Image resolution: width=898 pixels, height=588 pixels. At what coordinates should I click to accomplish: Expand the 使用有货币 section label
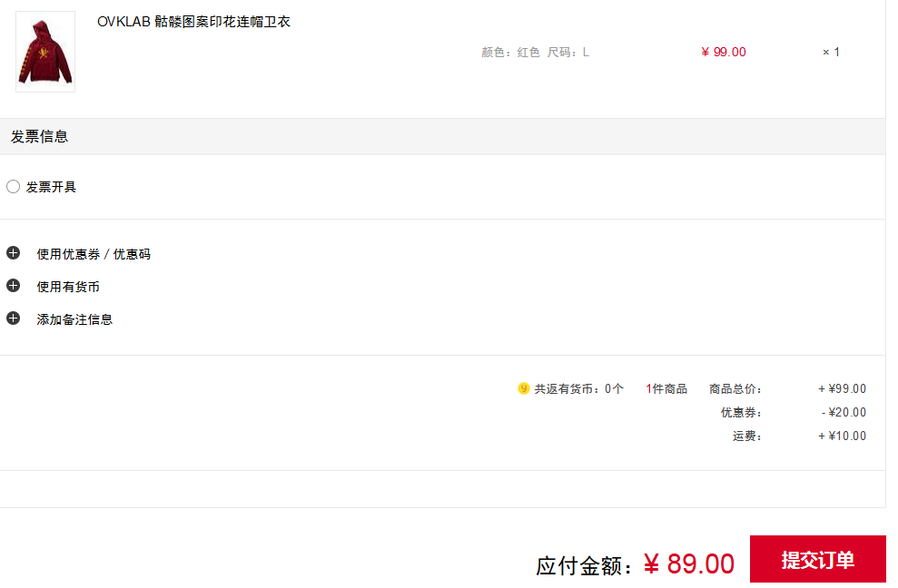pyautogui.click(x=68, y=287)
